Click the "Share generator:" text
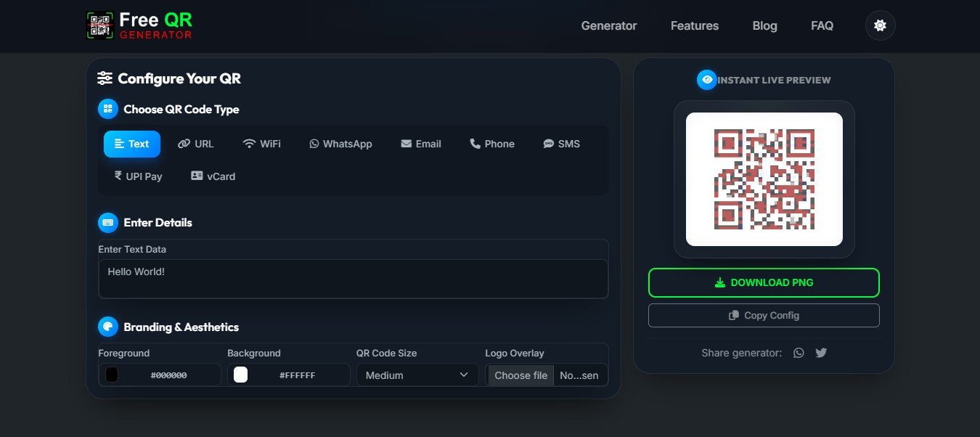The height and width of the screenshot is (437, 980). pyautogui.click(x=742, y=353)
